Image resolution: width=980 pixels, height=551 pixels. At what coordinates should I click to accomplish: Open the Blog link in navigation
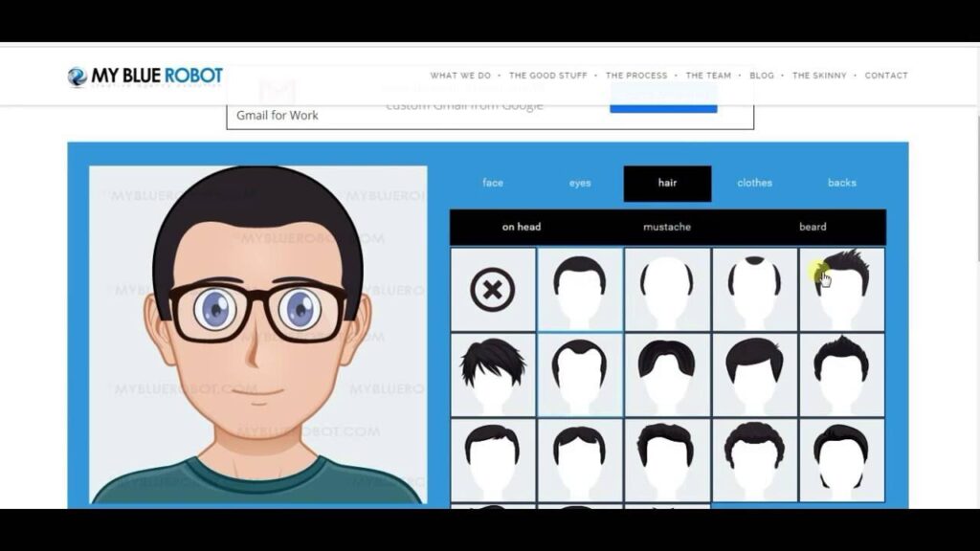pos(762,76)
